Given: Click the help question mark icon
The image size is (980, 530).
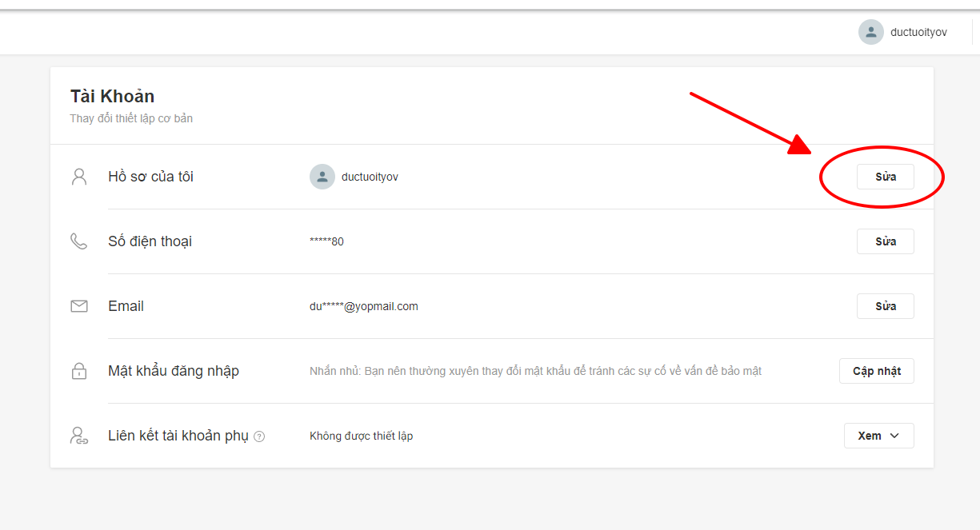Looking at the screenshot, I should click(259, 436).
